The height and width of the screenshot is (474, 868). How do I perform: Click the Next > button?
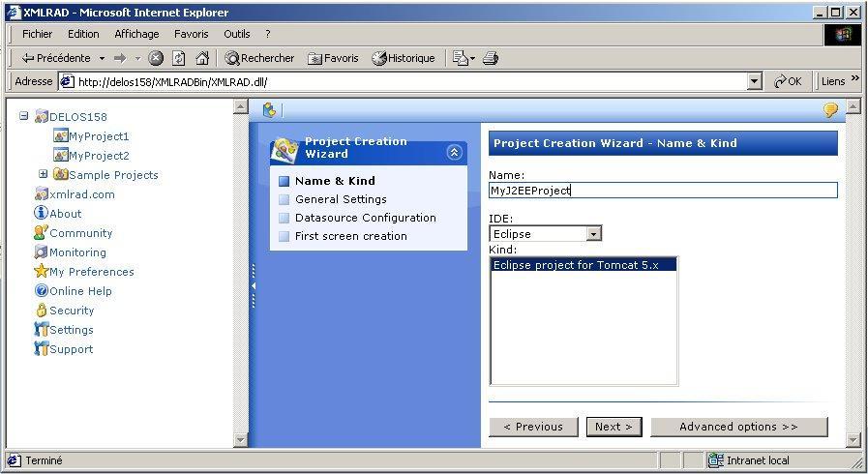coord(614,427)
